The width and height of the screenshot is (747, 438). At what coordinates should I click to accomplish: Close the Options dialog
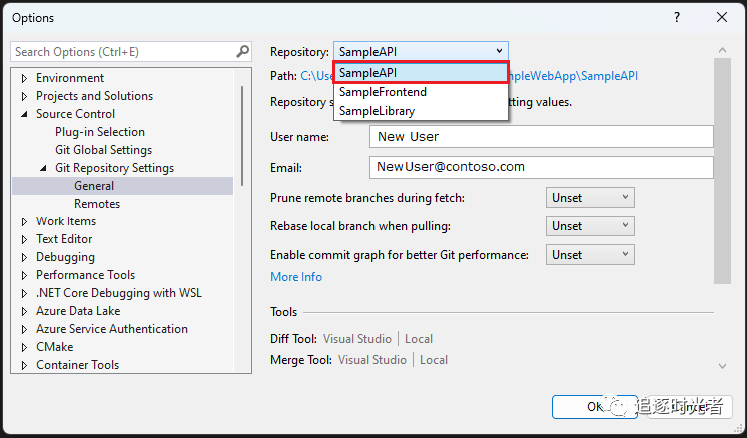pos(722,18)
